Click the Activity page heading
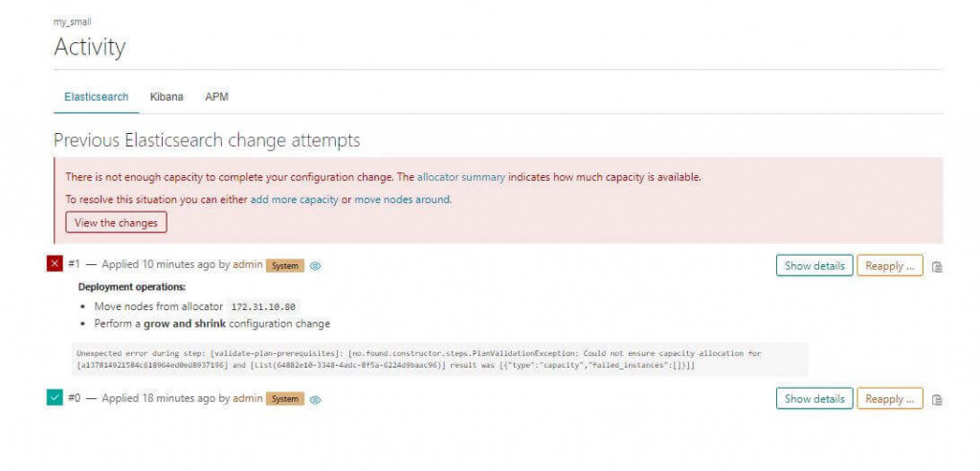 [89, 47]
